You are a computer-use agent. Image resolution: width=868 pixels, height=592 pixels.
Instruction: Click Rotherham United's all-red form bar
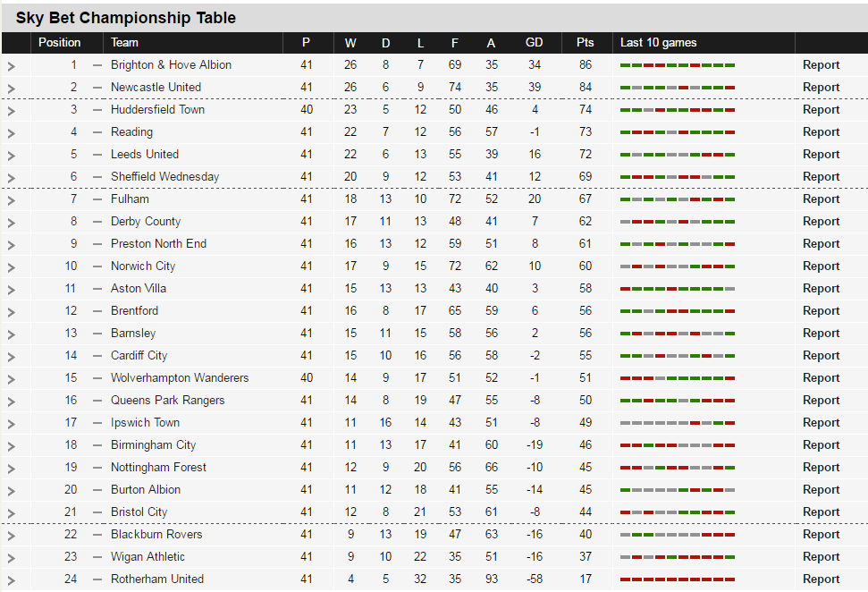coord(678,579)
